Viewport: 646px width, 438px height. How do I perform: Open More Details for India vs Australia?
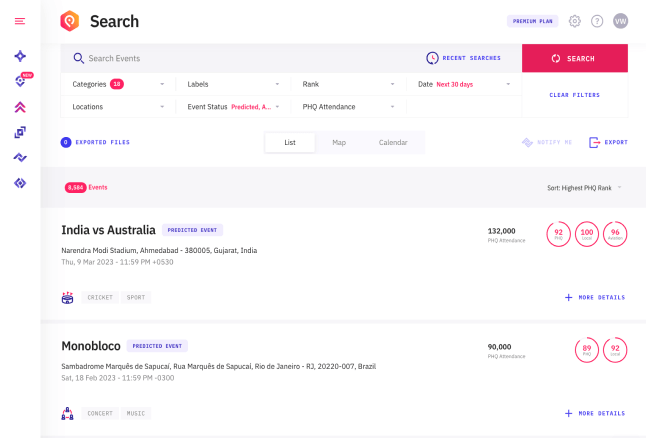pos(595,297)
